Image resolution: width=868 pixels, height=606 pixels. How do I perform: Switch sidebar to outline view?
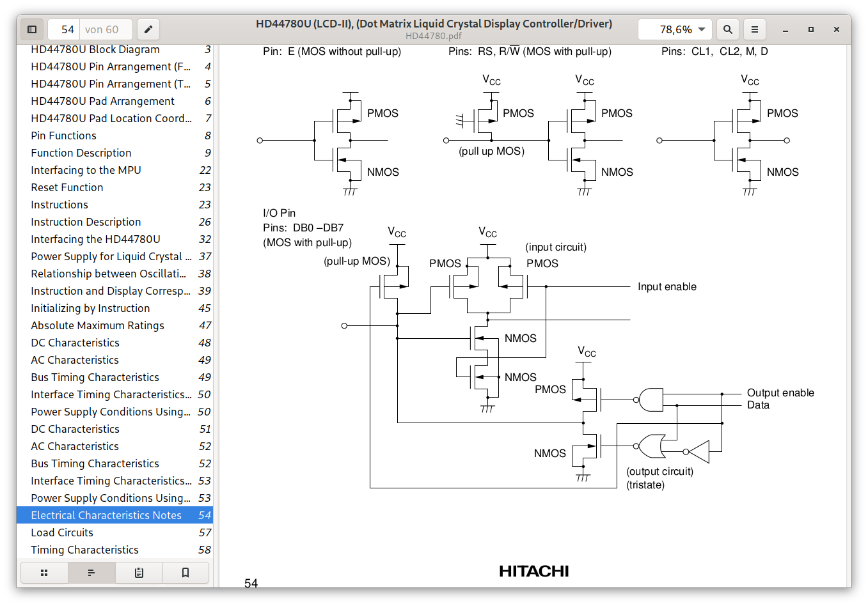coord(91,573)
